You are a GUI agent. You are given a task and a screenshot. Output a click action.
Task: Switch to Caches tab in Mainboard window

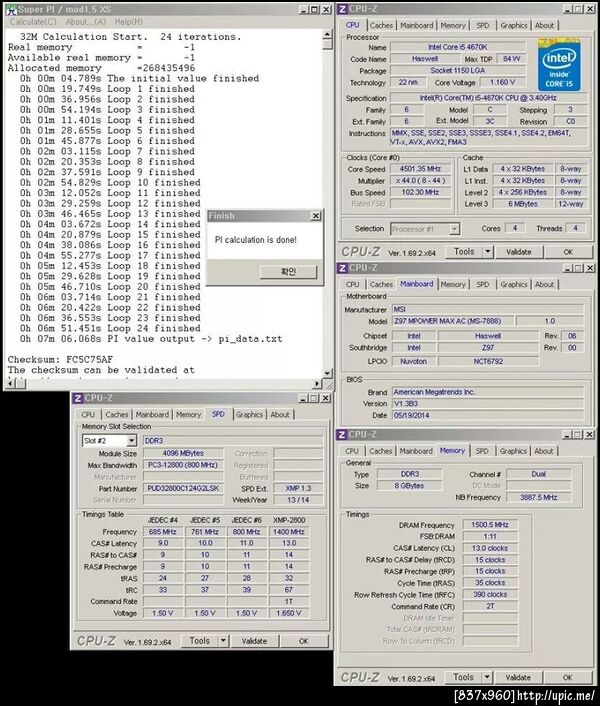pyautogui.click(x=381, y=285)
